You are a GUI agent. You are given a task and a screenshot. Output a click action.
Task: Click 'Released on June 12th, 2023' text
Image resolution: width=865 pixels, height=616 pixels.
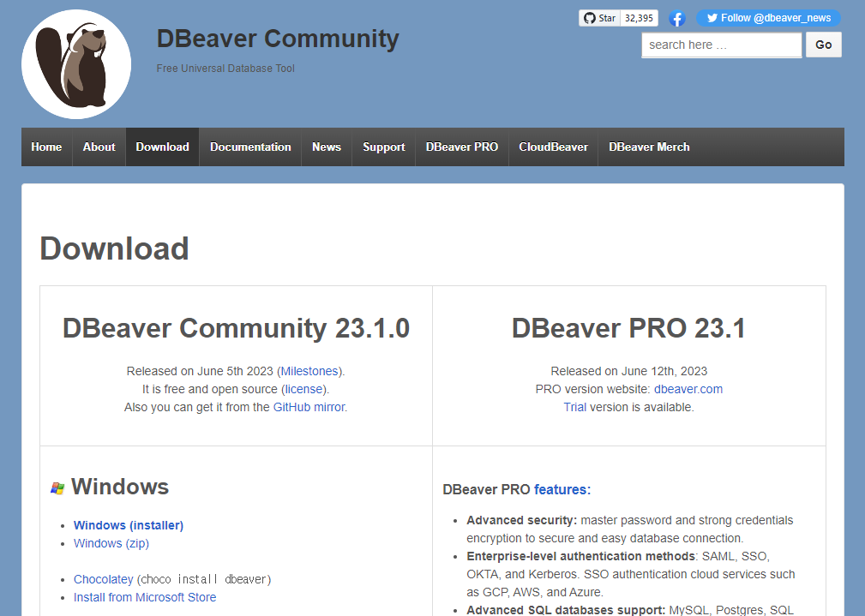tap(629, 371)
